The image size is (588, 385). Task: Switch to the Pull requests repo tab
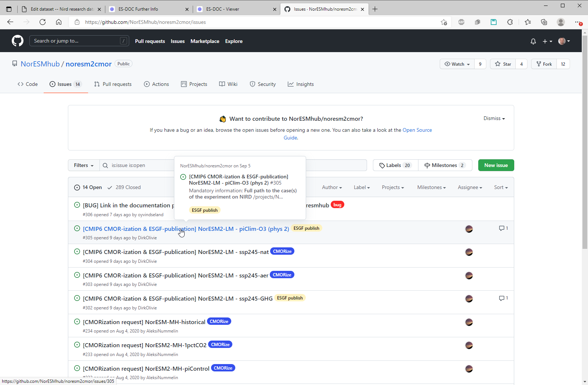click(113, 84)
